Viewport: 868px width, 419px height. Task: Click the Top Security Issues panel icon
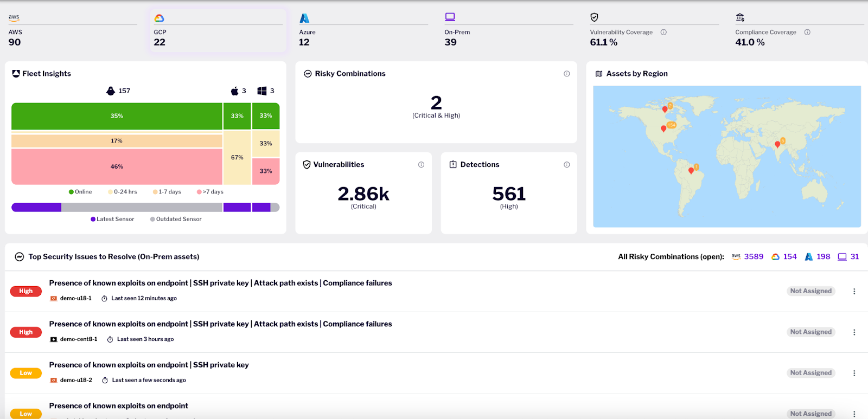click(19, 257)
